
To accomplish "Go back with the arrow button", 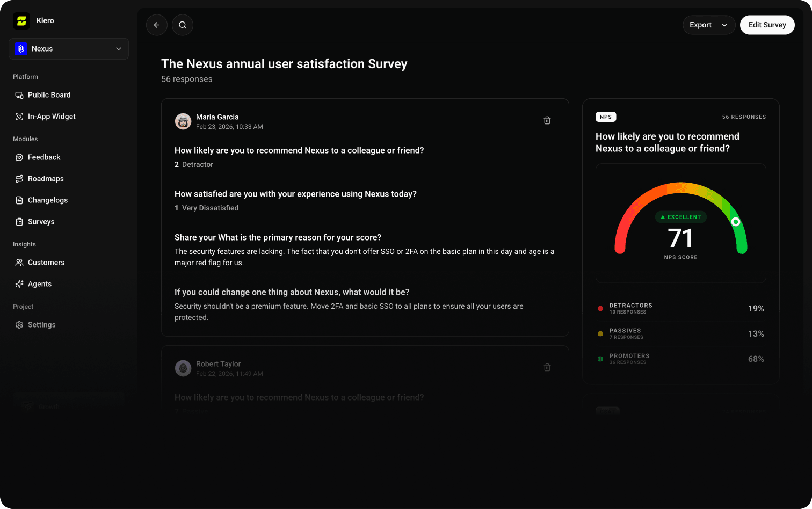I will click(x=157, y=25).
